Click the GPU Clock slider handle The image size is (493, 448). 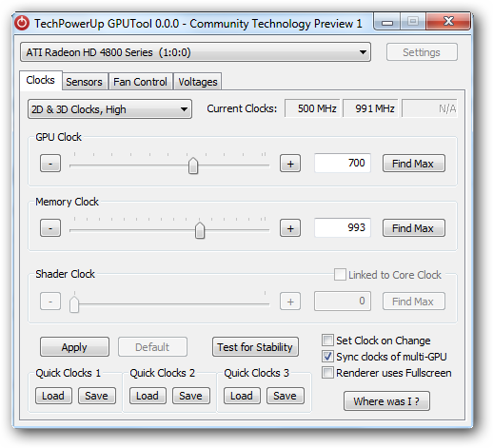(193, 166)
